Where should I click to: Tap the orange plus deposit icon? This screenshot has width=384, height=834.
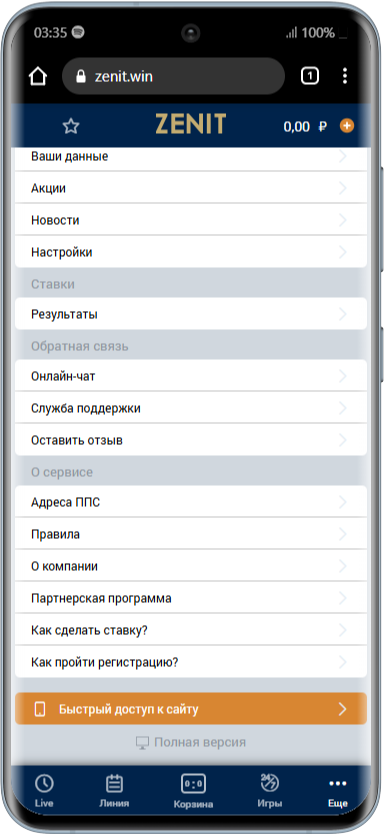[x=347, y=126]
